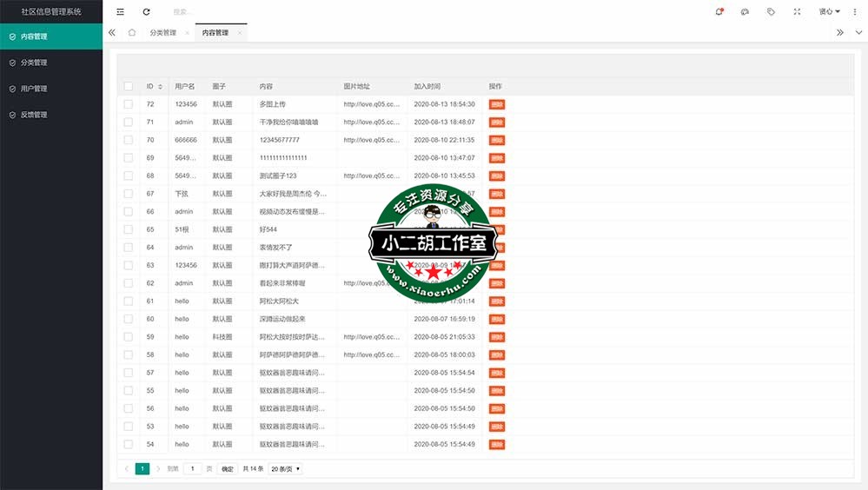The height and width of the screenshot is (490, 868).
Task: Click the page number jump input field
Action: [192, 468]
